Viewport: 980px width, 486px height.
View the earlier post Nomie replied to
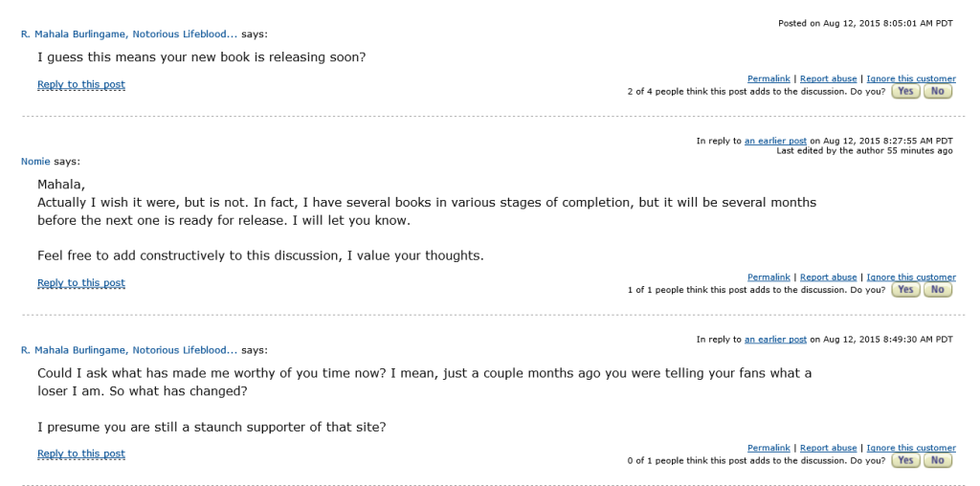pyautogui.click(x=775, y=141)
